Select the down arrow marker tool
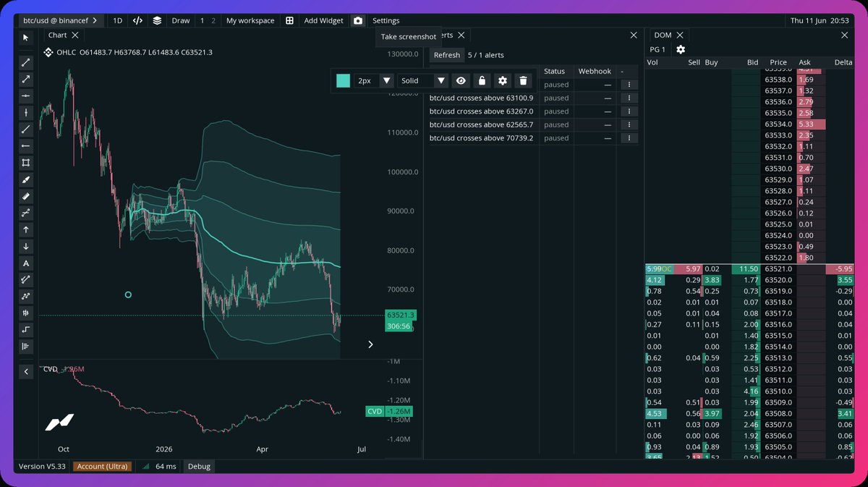This screenshot has height=487, width=868. click(26, 246)
